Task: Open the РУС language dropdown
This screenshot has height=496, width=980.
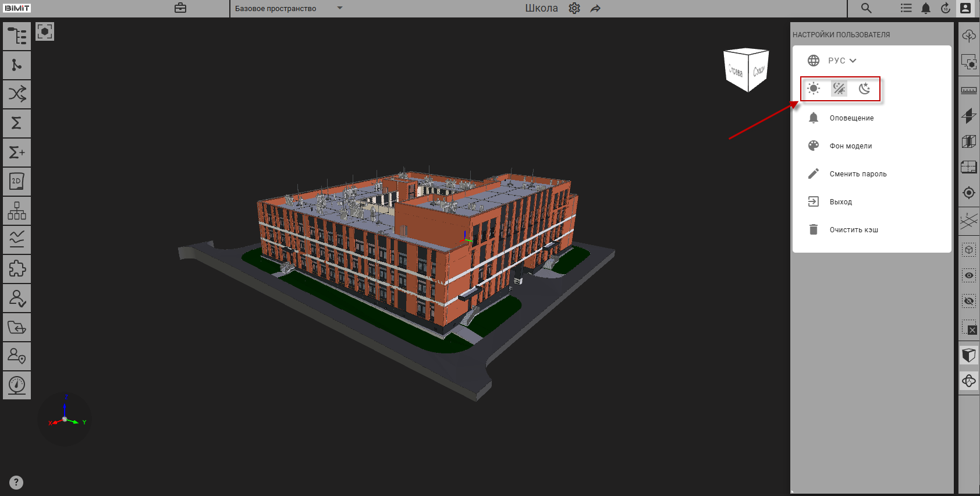Action: pos(841,61)
